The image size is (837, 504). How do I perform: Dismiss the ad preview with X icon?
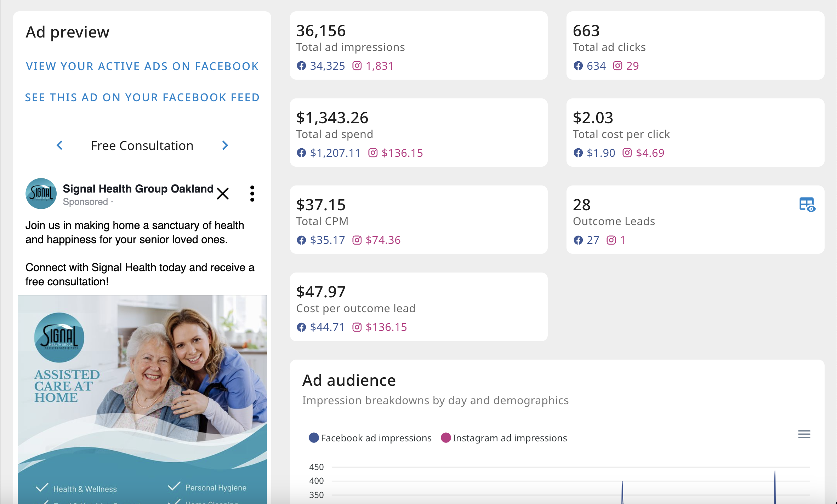coord(223,194)
